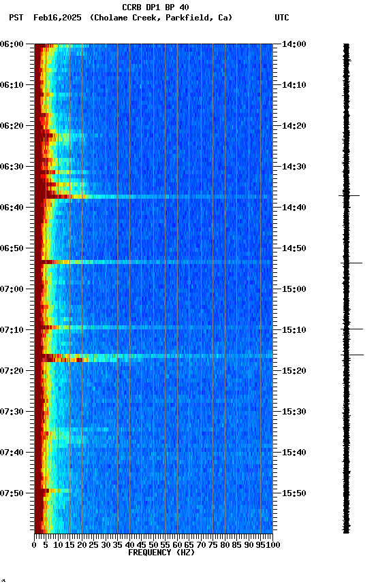376x588 pixels.
Task: Click the PST time label '06:00'
Action: tap(12, 44)
